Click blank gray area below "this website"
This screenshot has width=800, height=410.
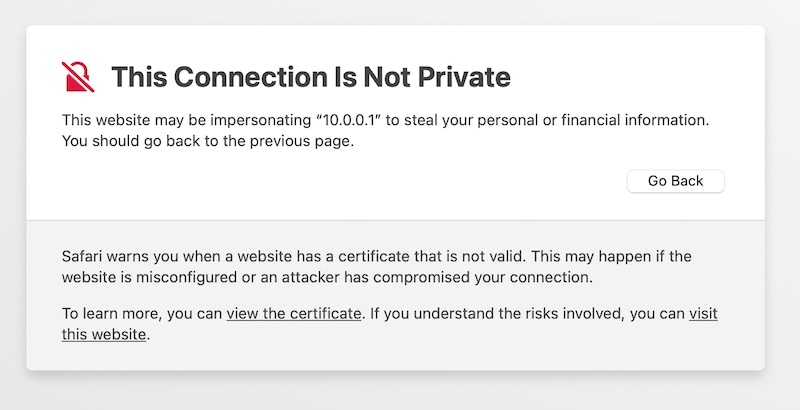[x=300, y=356]
